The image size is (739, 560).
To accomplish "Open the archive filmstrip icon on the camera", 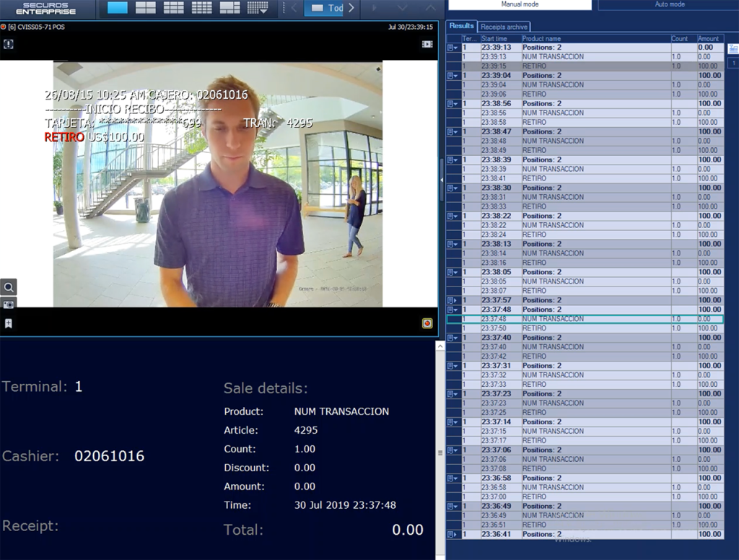I will tap(427, 44).
